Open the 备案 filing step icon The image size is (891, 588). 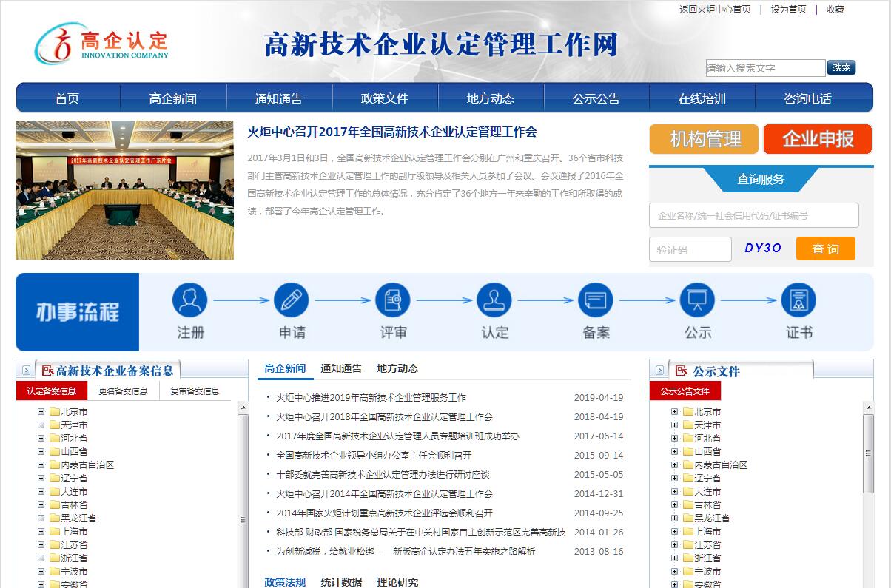tap(596, 300)
